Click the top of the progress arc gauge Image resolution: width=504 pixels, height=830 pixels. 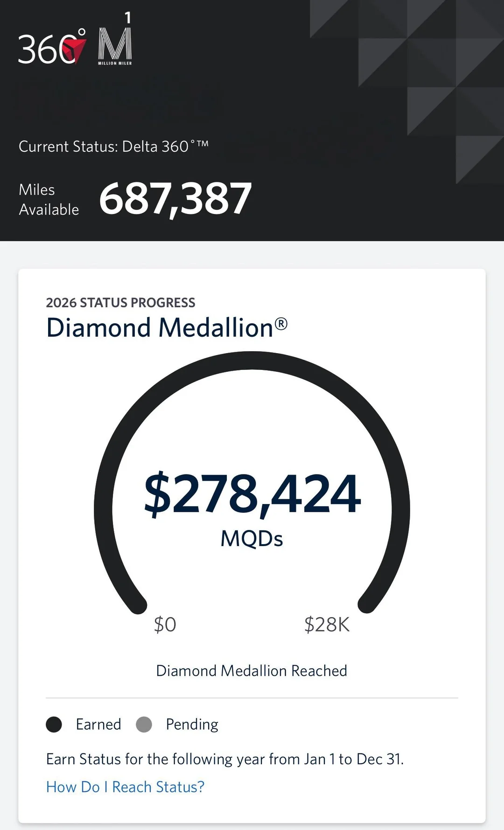[252, 361]
